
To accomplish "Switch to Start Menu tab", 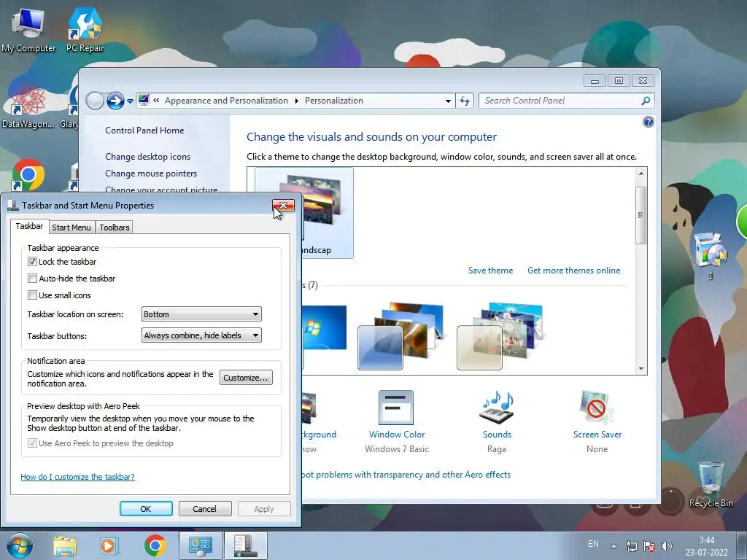I will 71,227.
